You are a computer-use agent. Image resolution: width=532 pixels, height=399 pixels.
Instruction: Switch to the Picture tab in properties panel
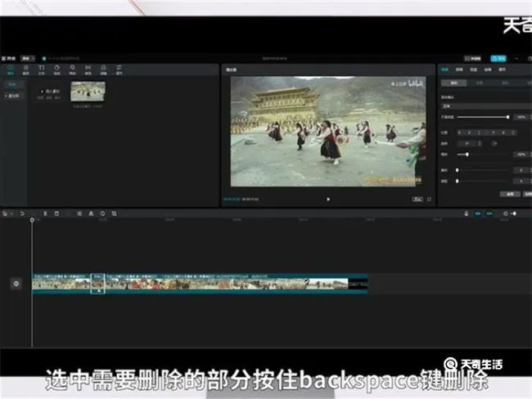(x=444, y=69)
